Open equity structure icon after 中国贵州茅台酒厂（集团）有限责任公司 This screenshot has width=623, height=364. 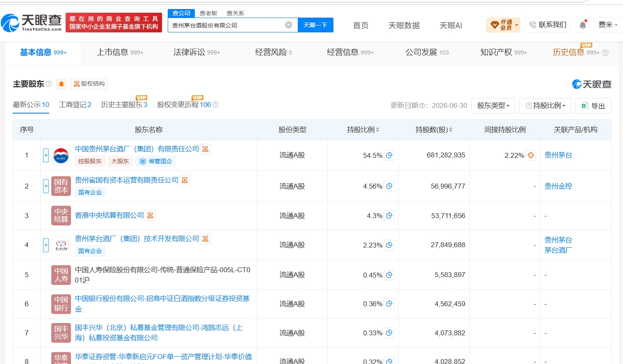coord(205,149)
